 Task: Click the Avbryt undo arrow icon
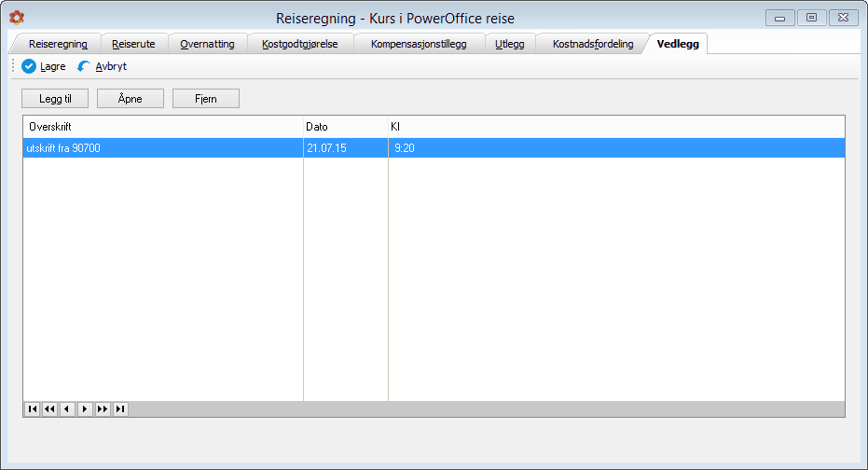[x=84, y=66]
